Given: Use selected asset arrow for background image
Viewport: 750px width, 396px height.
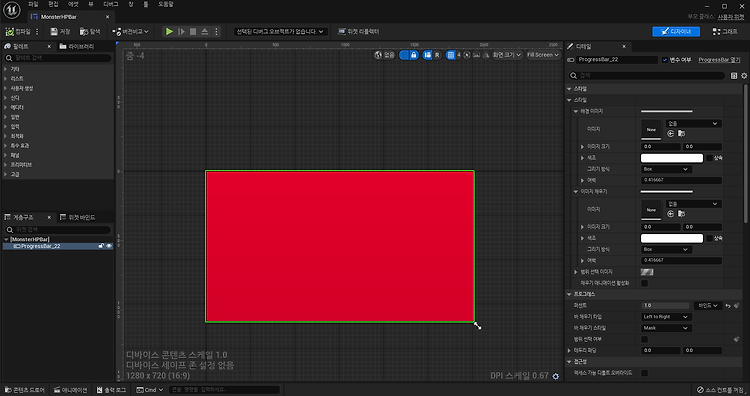Looking at the screenshot, I should pyautogui.click(x=671, y=133).
